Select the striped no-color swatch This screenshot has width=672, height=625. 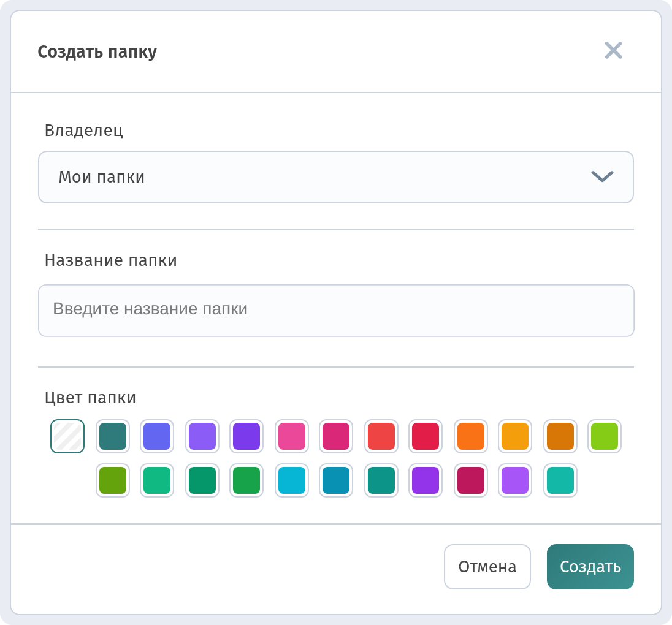click(67, 436)
